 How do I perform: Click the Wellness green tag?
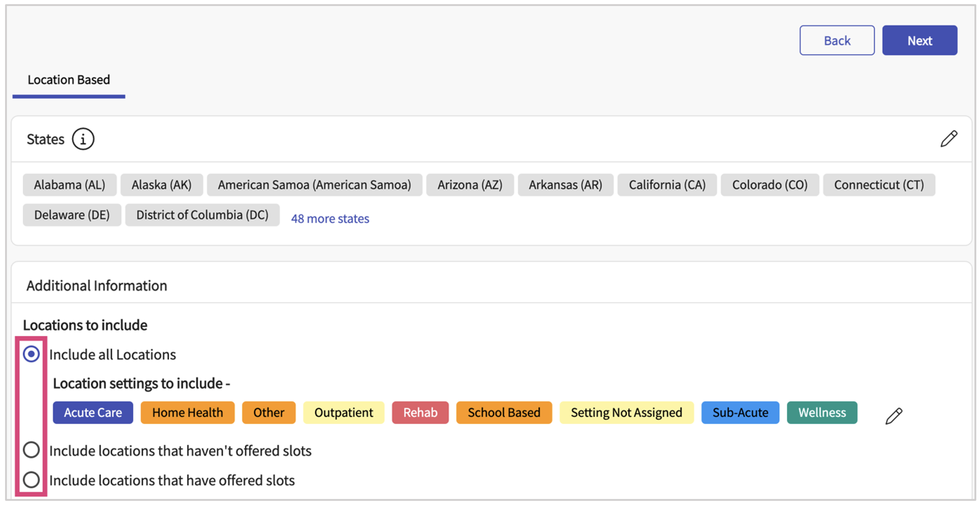pos(821,412)
